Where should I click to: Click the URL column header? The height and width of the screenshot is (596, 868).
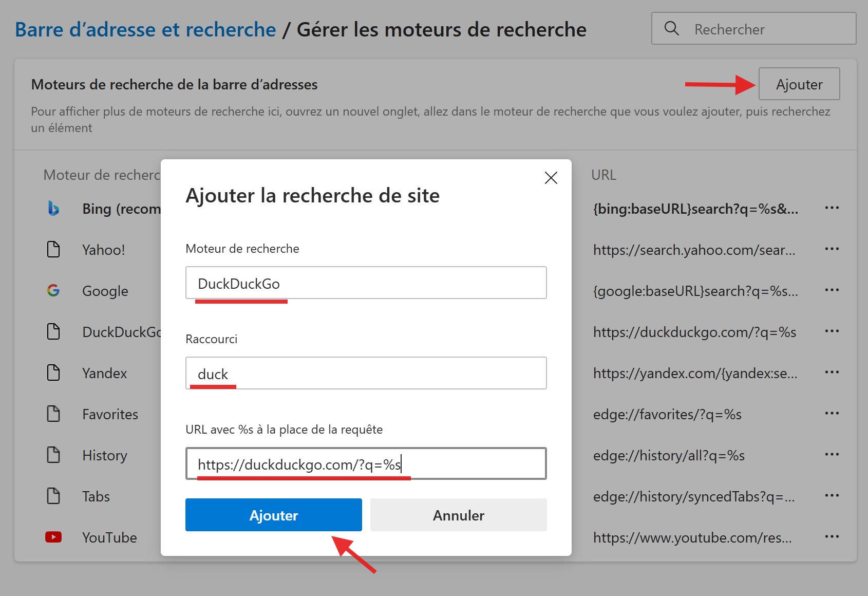tap(603, 175)
